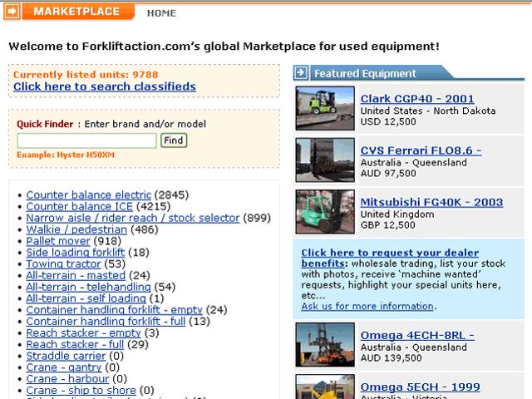Click the Marketplace arrow icon

[x=12, y=11]
